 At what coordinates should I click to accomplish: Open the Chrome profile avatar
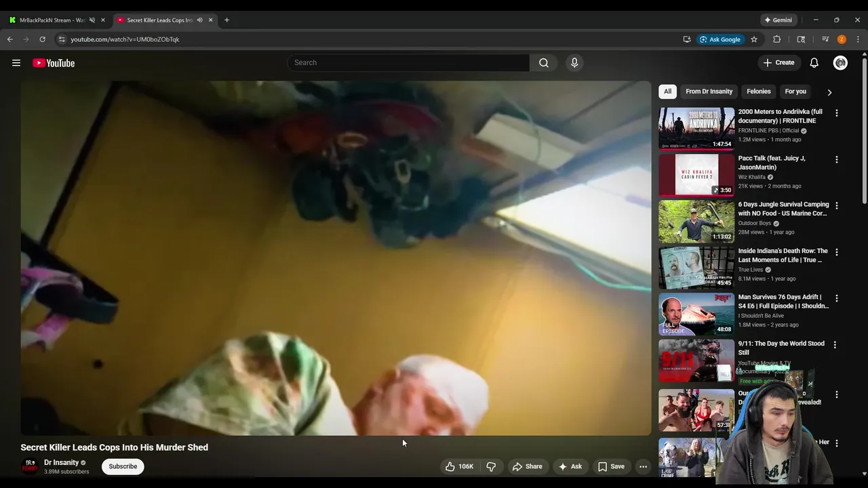point(842,39)
